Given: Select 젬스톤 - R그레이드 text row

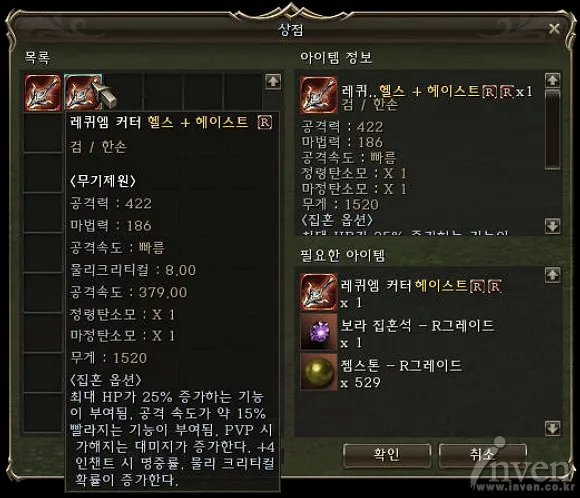Looking at the screenshot, I should 401,373.
